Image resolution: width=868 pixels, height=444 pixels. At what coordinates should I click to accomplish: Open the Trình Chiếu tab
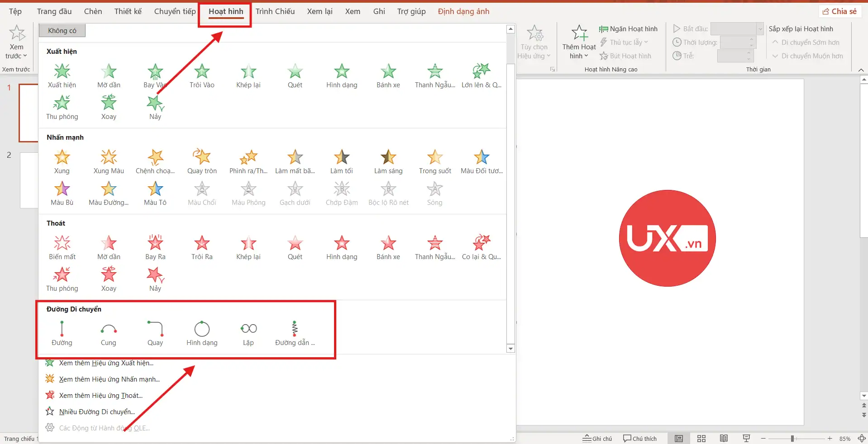(275, 11)
